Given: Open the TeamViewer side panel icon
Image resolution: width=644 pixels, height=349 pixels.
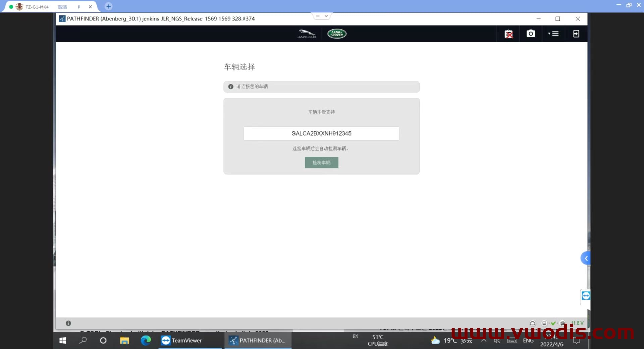Looking at the screenshot, I should [586, 296].
